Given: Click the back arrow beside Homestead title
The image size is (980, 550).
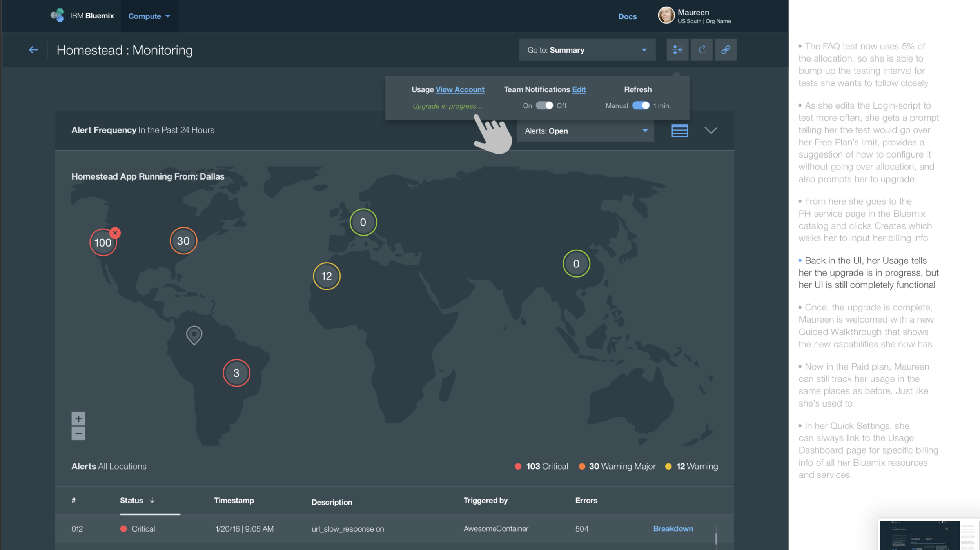Looking at the screenshot, I should coord(33,50).
